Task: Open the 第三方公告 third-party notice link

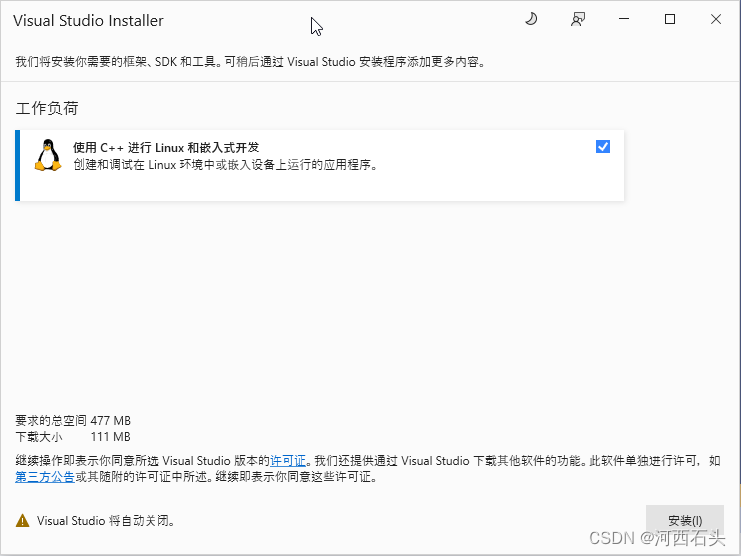Action: [x=45, y=477]
